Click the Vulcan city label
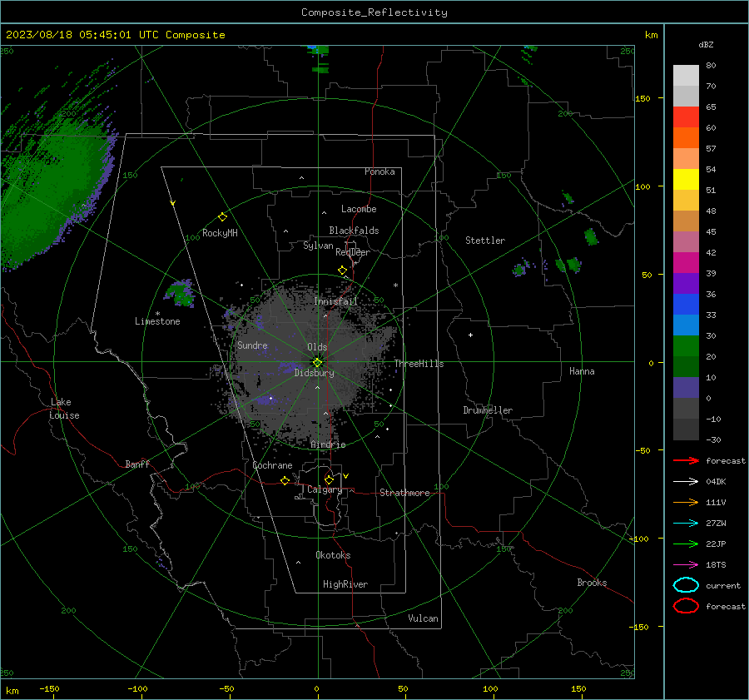The width and height of the screenshot is (749, 700). pyautogui.click(x=424, y=618)
